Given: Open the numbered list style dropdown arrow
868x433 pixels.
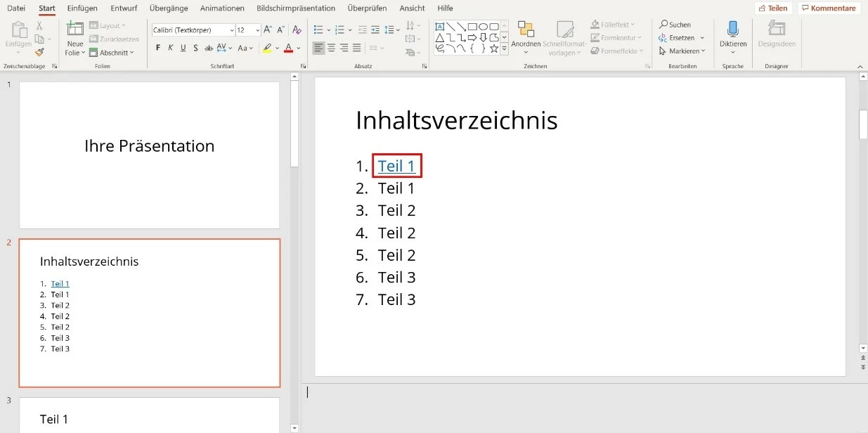Looking at the screenshot, I should point(350,30).
